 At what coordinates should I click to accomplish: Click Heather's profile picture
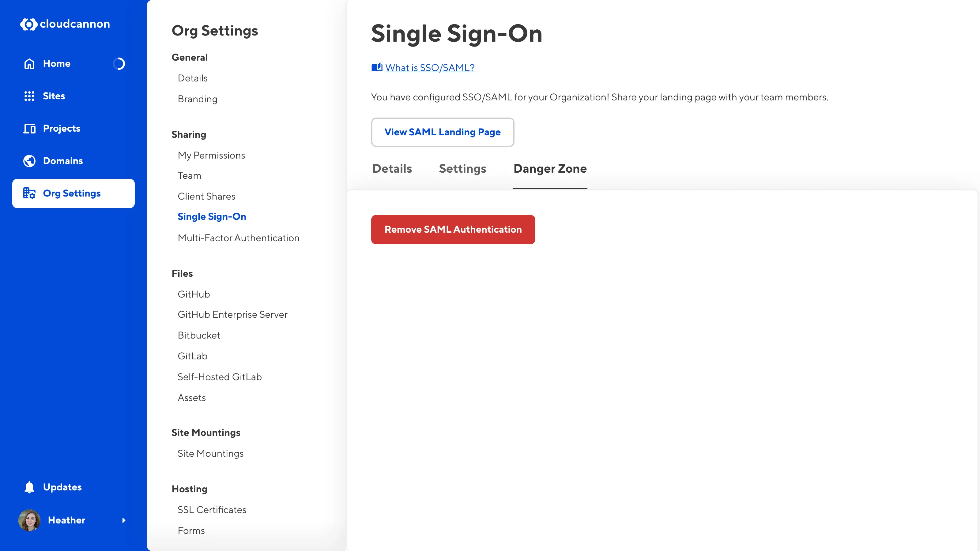point(29,521)
